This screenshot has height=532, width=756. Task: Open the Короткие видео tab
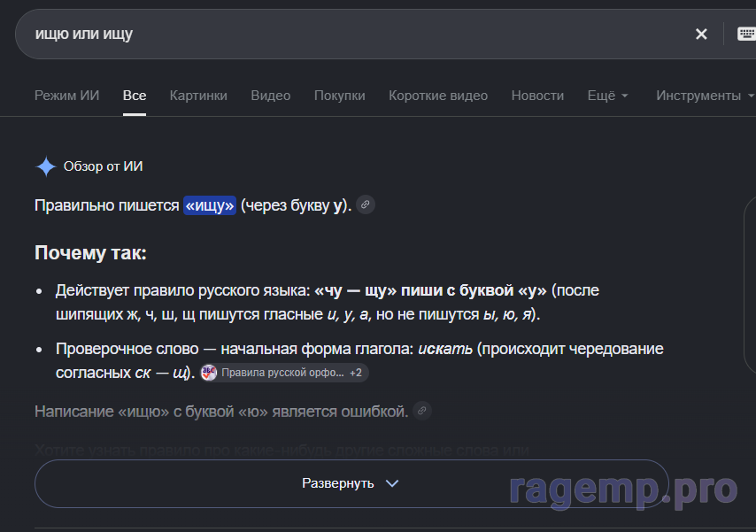click(x=438, y=96)
